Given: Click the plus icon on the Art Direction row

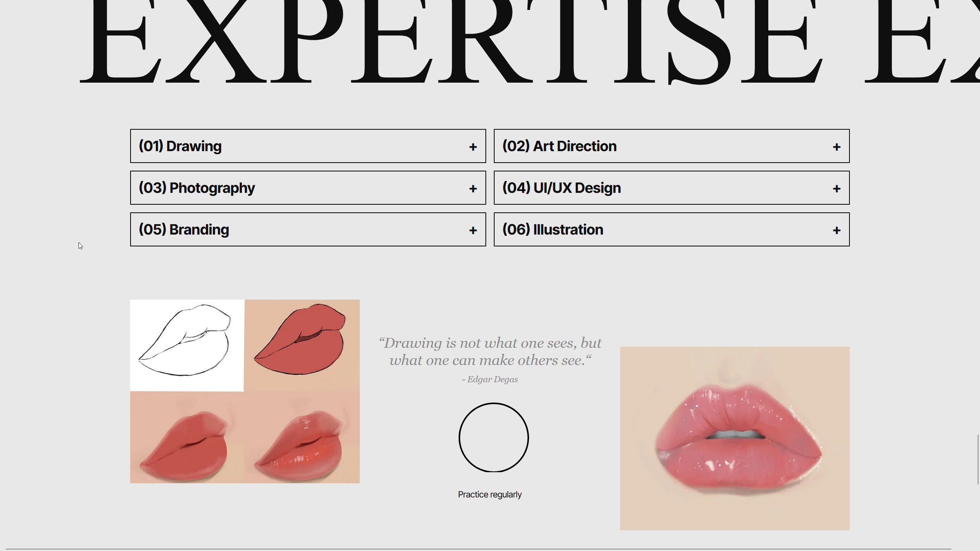Looking at the screenshot, I should coord(837,146).
